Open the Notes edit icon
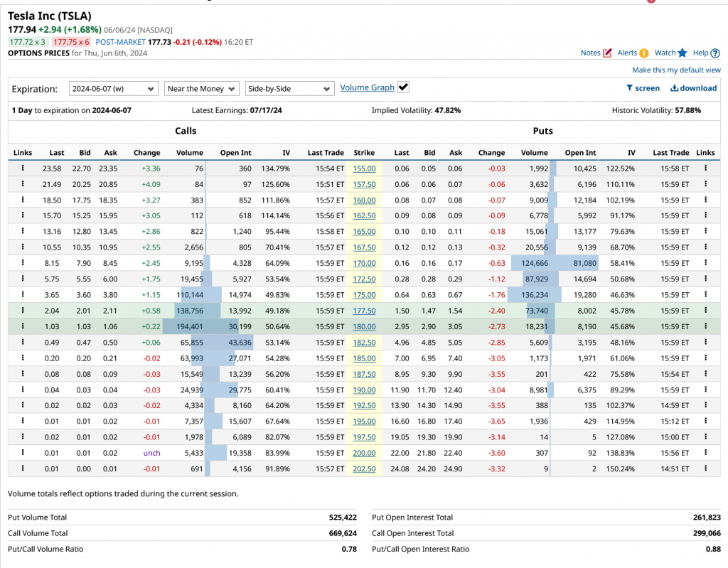This screenshot has height=568, width=728. (607, 53)
